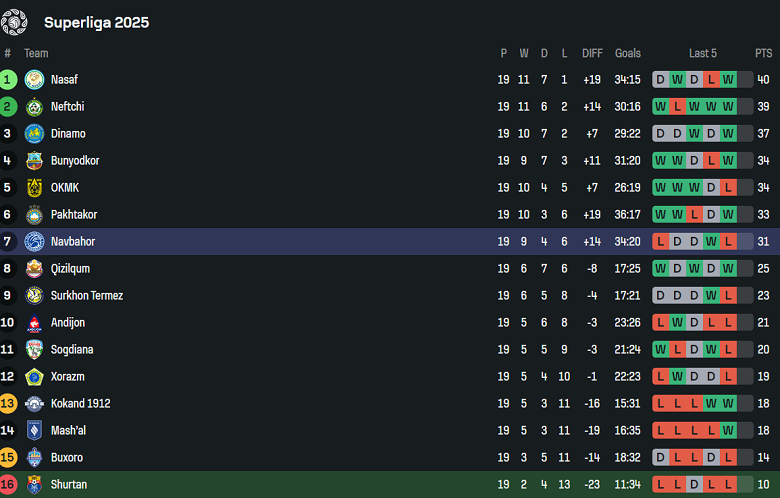This screenshot has width=780, height=498.
Task: Click the Bunyodkor club crest
Action: [x=35, y=161]
